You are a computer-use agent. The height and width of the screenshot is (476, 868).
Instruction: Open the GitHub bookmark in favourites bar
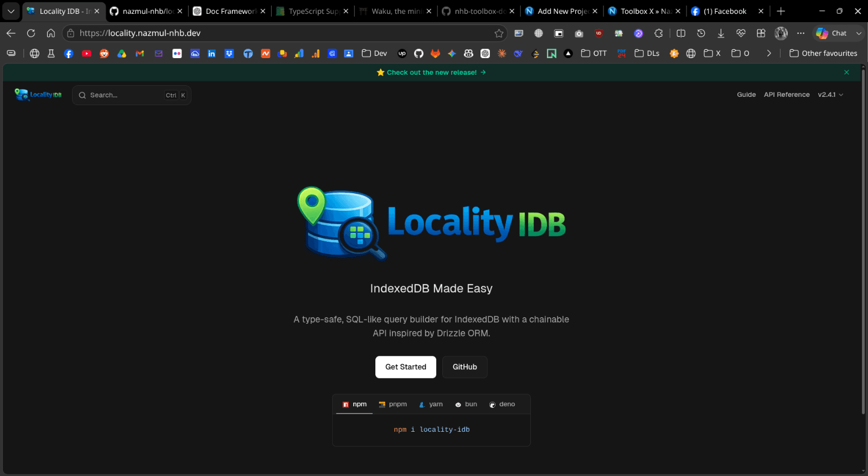tap(418, 54)
